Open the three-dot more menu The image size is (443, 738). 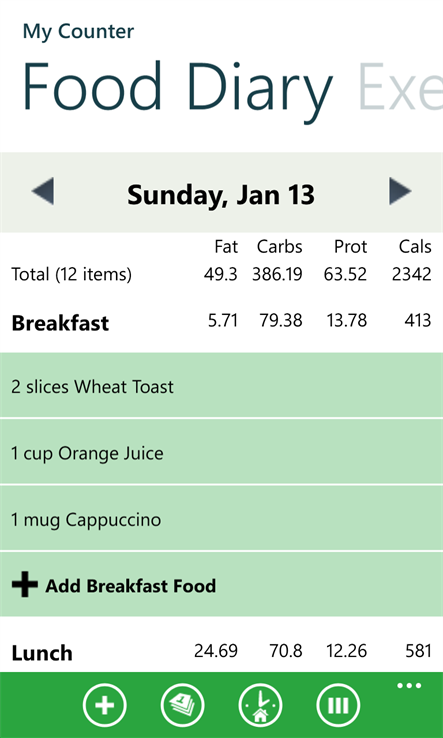click(409, 686)
